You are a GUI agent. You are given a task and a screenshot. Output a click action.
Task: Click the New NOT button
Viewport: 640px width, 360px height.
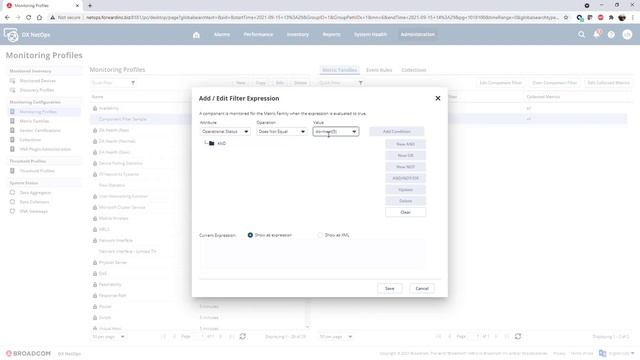tap(405, 167)
